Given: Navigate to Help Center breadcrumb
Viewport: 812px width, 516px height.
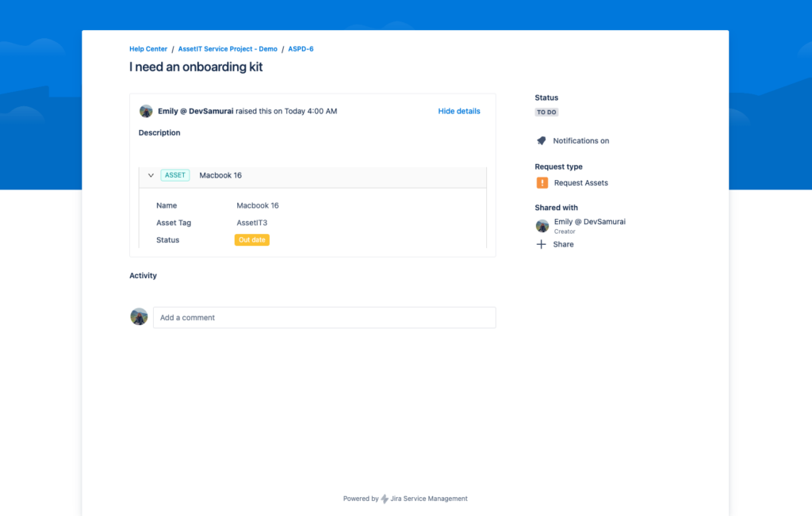Looking at the screenshot, I should [147, 48].
